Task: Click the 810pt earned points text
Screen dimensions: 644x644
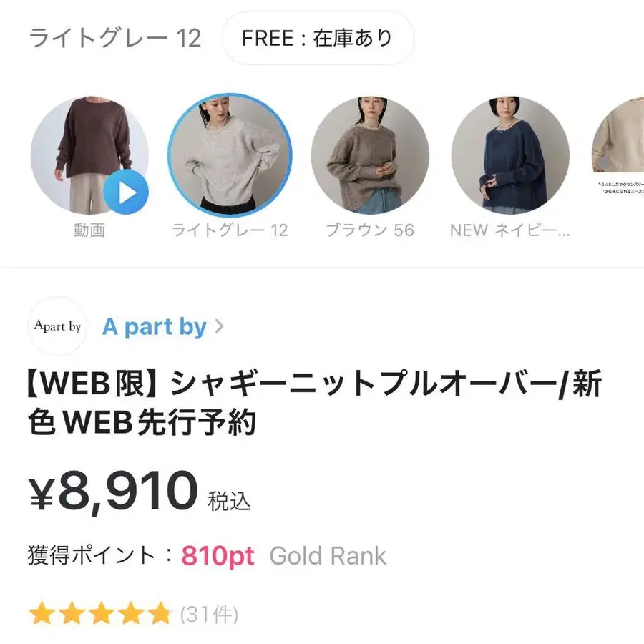Action: point(218,556)
